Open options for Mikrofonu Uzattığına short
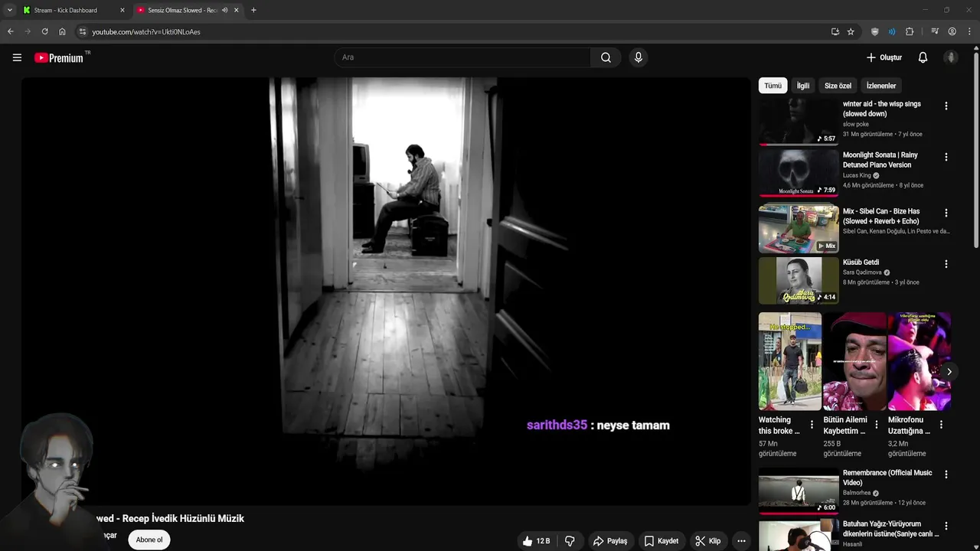This screenshot has width=980, height=551. click(x=941, y=425)
